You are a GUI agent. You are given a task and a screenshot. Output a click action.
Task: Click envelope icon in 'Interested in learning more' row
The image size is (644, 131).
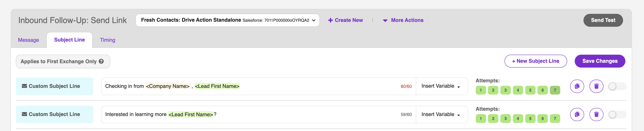[24, 114]
